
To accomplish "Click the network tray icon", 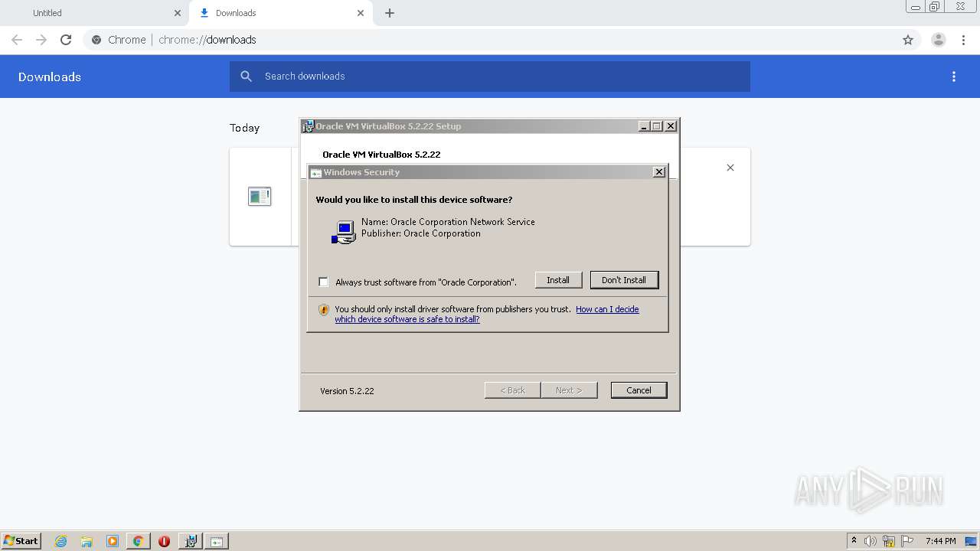I will 889,541.
